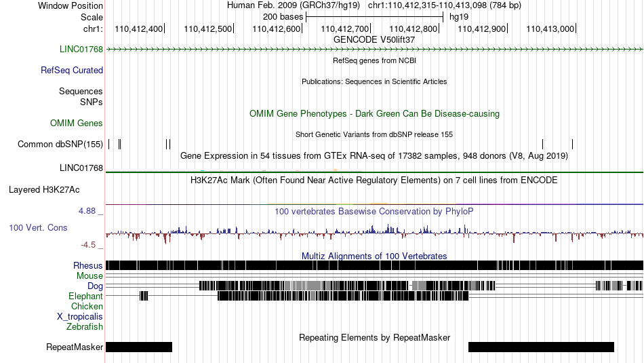This screenshot has height=363, width=644.
Task: Click the Chicken alignment label
Action: pos(87,306)
